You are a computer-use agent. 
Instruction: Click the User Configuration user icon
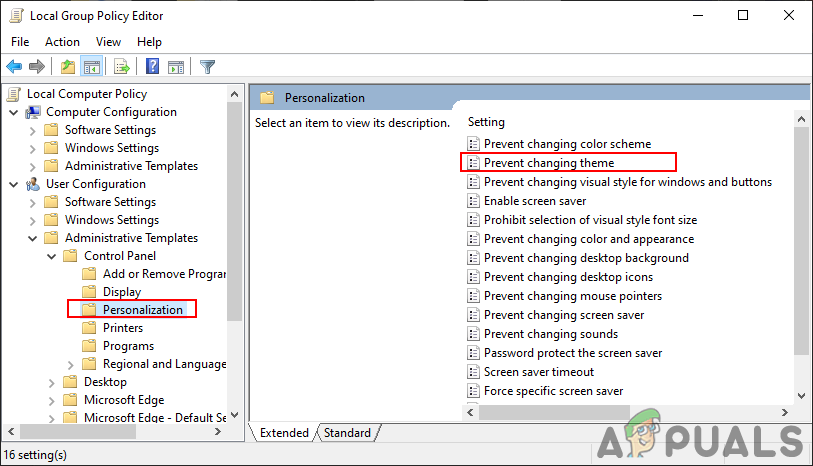pyautogui.click(x=33, y=184)
